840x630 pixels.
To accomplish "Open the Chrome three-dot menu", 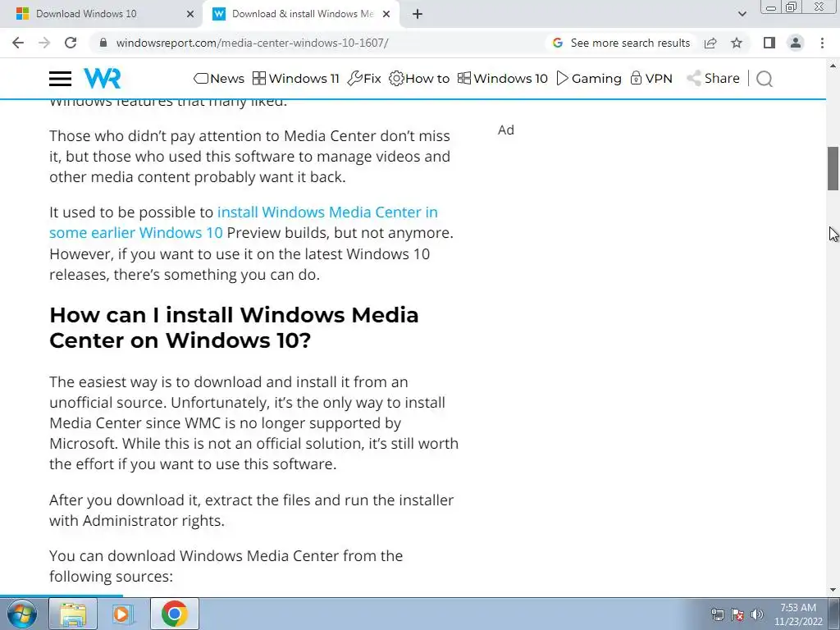I will click(x=822, y=43).
